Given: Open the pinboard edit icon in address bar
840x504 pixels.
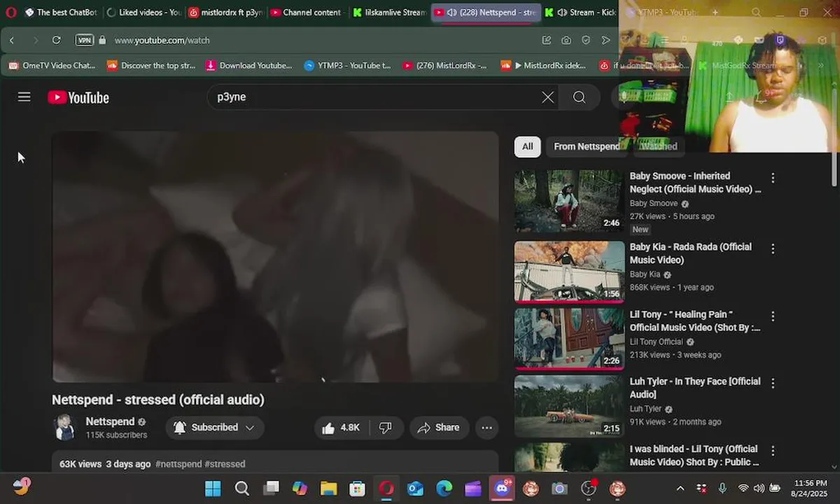Looking at the screenshot, I should (546, 40).
